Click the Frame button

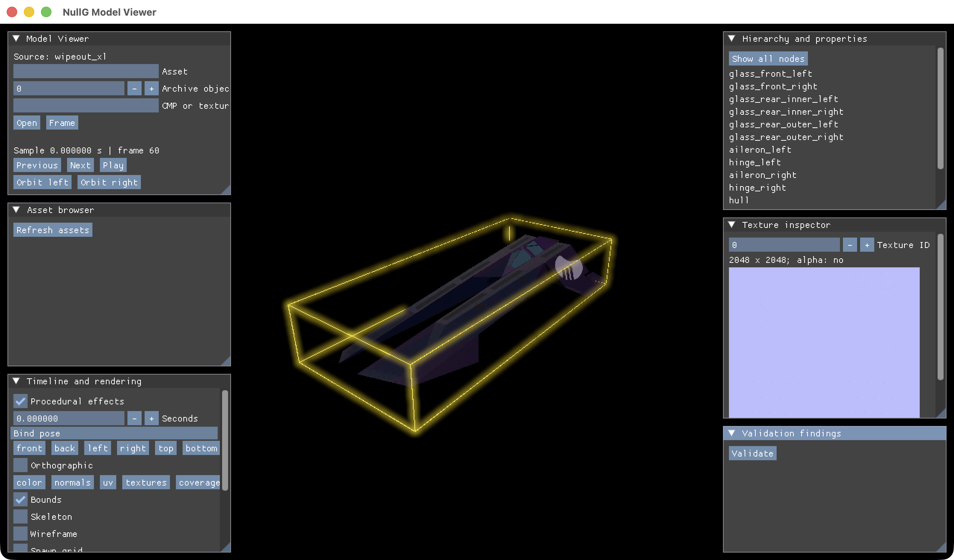pos(62,123)
